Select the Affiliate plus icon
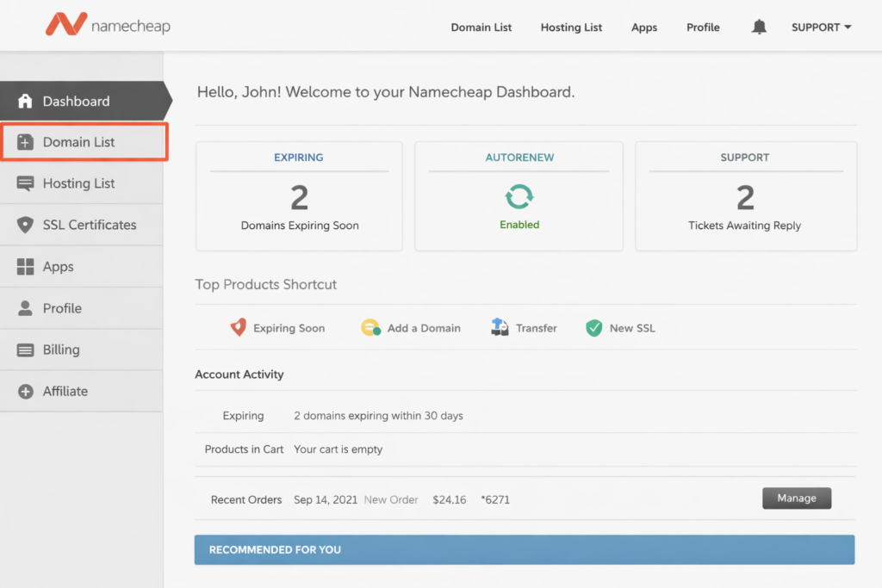 [24, 391]
